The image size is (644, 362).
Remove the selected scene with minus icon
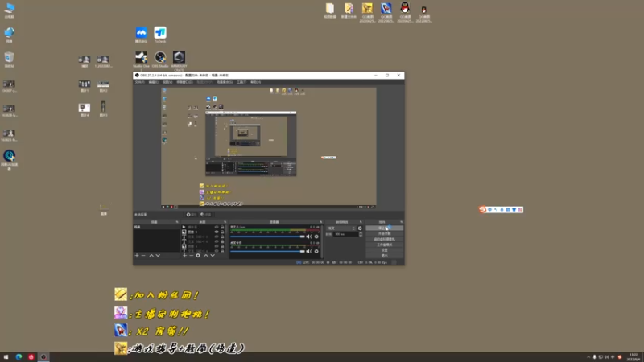coord(143,255)
